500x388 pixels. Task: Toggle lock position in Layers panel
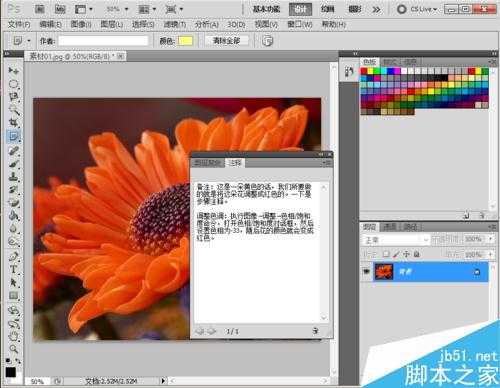pyautogui.click(x=406, y=254)
